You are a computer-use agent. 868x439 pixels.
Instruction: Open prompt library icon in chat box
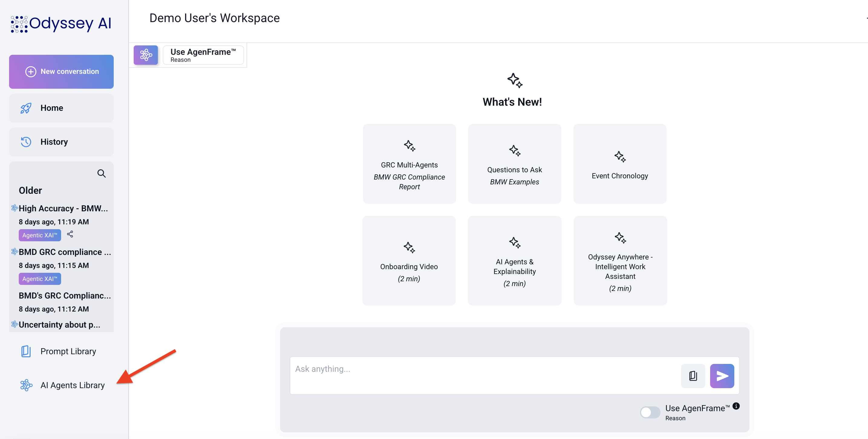(x=693, y=375)
